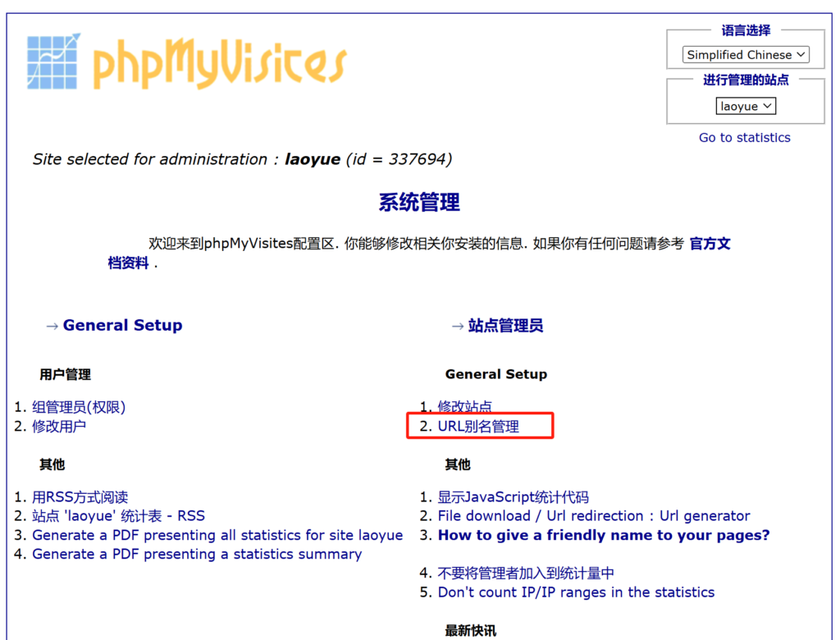Click the General Setup section heading

(x=122, y=326)
